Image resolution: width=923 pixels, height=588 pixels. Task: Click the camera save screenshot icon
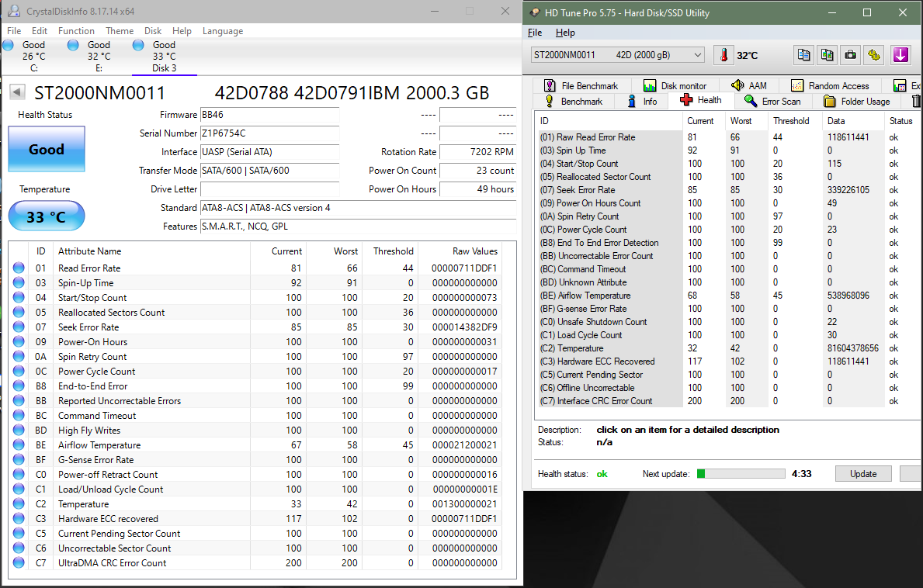(x=851, y=55)
